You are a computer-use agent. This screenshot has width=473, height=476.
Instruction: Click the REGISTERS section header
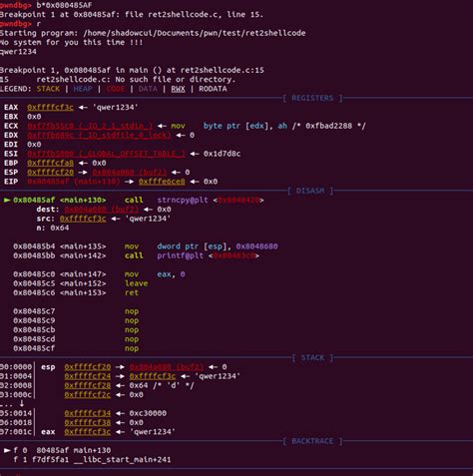click(x=312, y=98)
